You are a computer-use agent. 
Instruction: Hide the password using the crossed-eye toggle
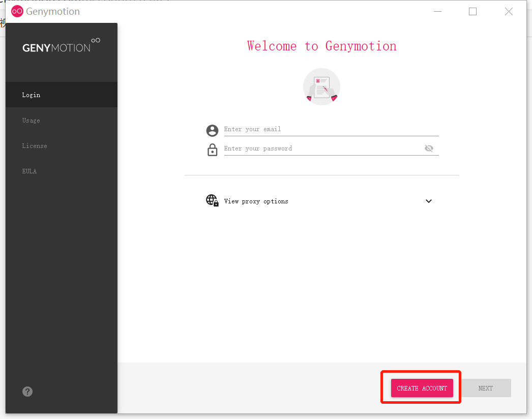click(429, 148)
